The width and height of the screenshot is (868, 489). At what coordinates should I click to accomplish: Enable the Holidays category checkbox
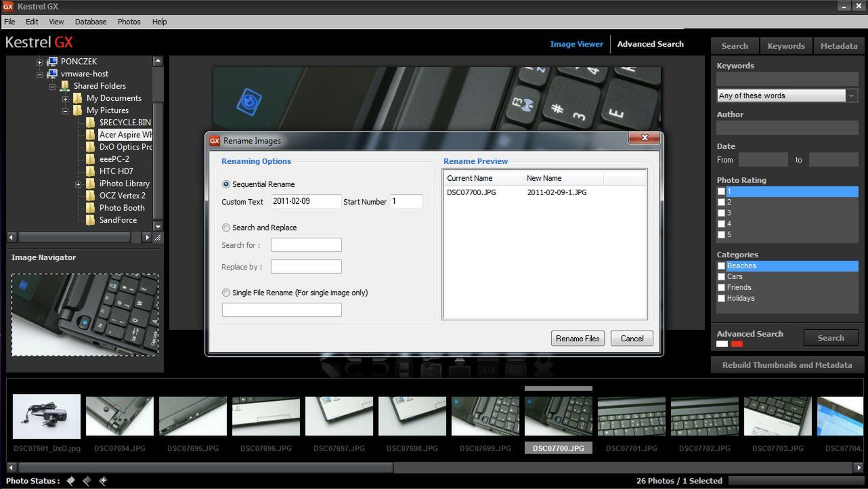721,298
